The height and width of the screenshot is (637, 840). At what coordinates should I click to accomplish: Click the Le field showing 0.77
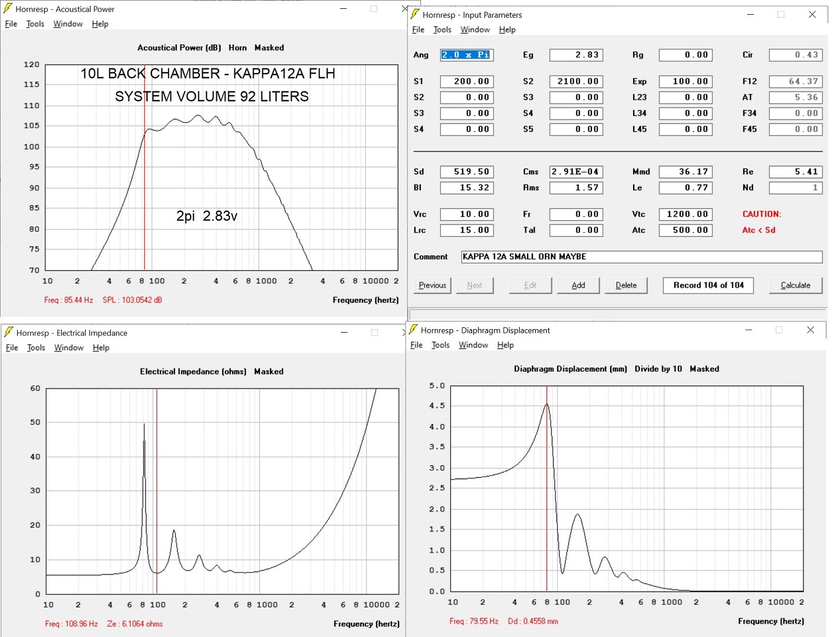[686, 188]
